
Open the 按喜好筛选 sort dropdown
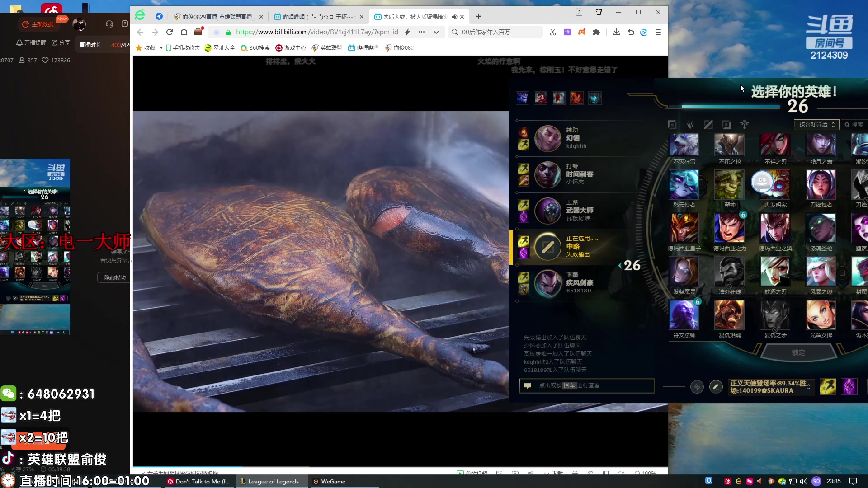pyautogui.click(x=816, y=124)
